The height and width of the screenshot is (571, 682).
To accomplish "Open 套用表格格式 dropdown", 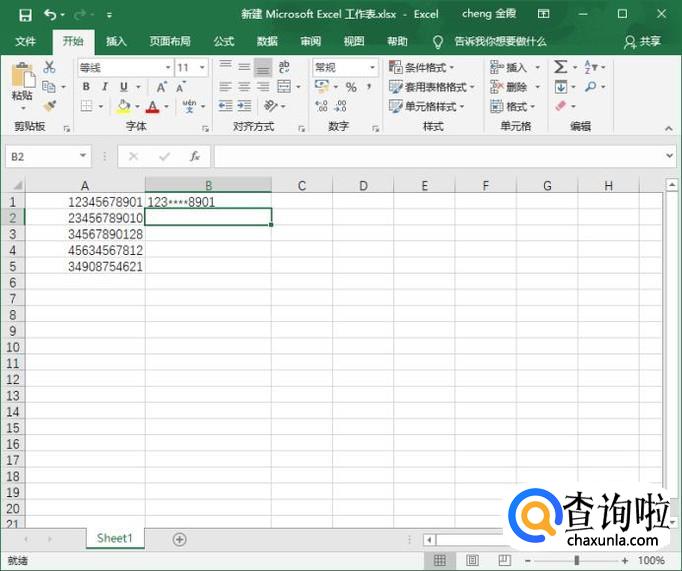I will point(431,87).
